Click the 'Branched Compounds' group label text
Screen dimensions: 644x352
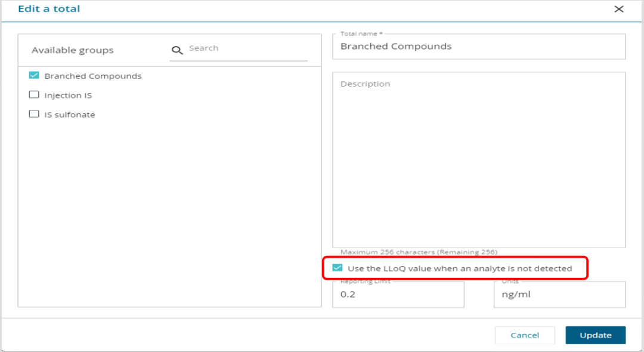(93, 76)
